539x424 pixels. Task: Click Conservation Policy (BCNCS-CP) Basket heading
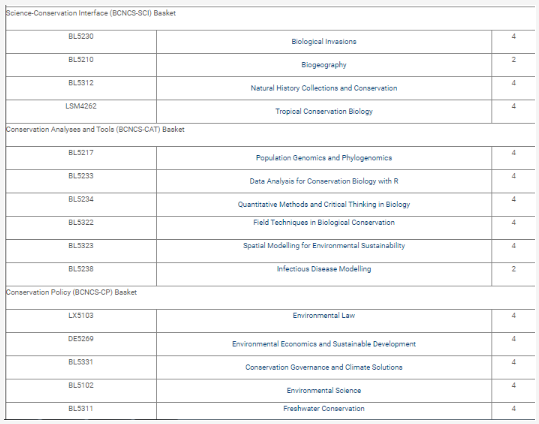click(72, 292)
